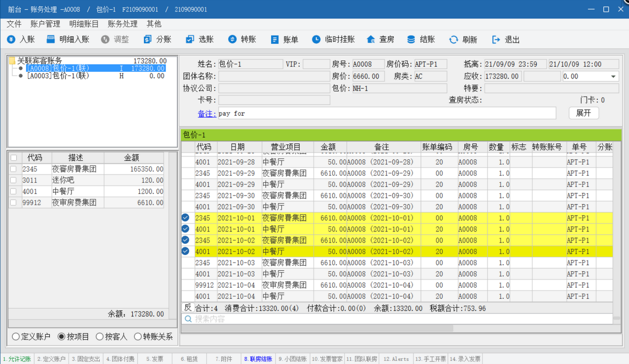629x364 pixels.
Task: Open the 文件 menu
Action: click(14, 24)
